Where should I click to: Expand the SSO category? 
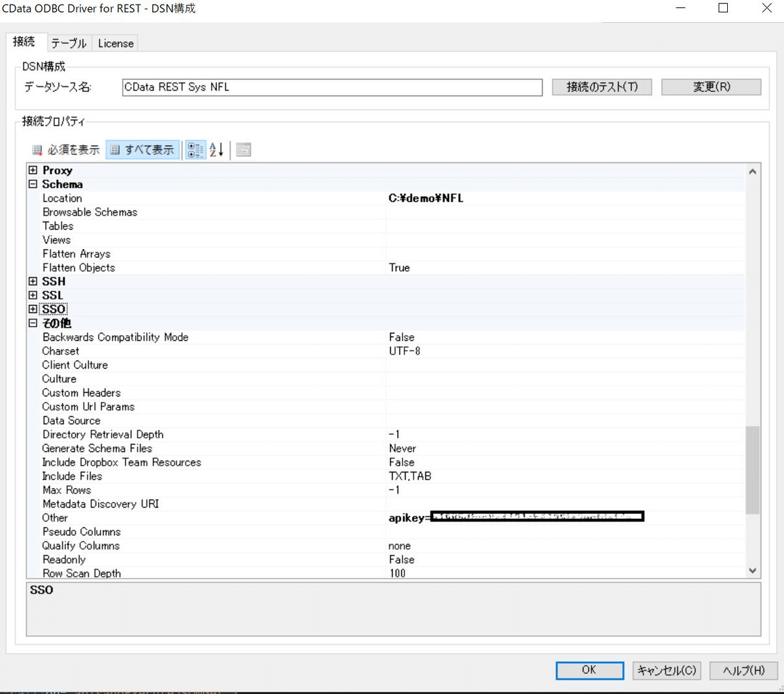(33, 309)
